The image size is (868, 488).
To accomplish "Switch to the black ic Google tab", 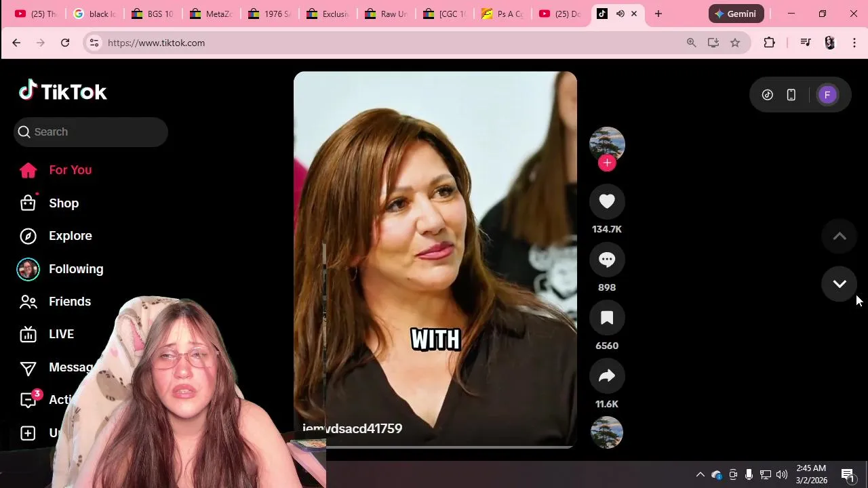I will pyautogui.click(x=95, y=14).
